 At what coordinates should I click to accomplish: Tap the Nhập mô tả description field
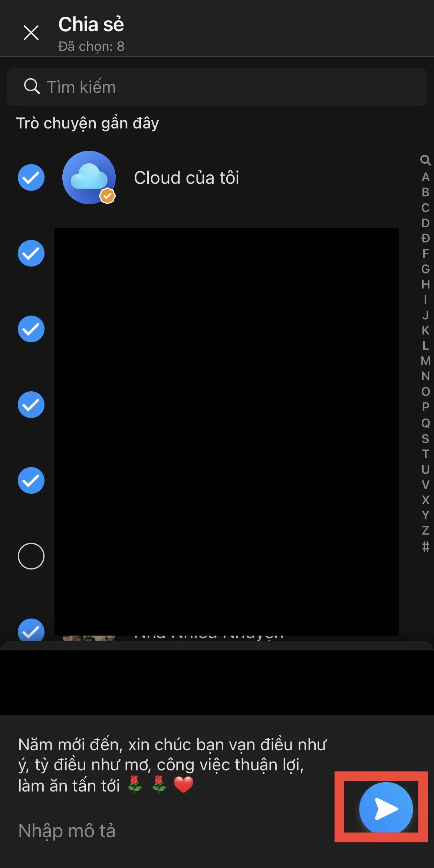point(67,831)
